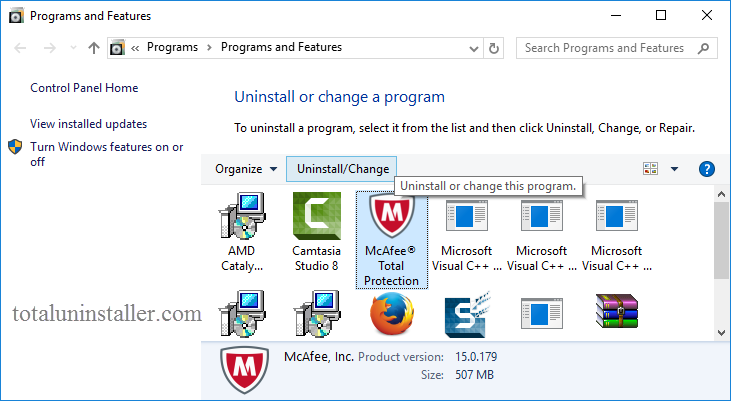This screenshot has width=731, height=401.
Task: Click the forward navigation arrow
Action: tap(49, 48)
